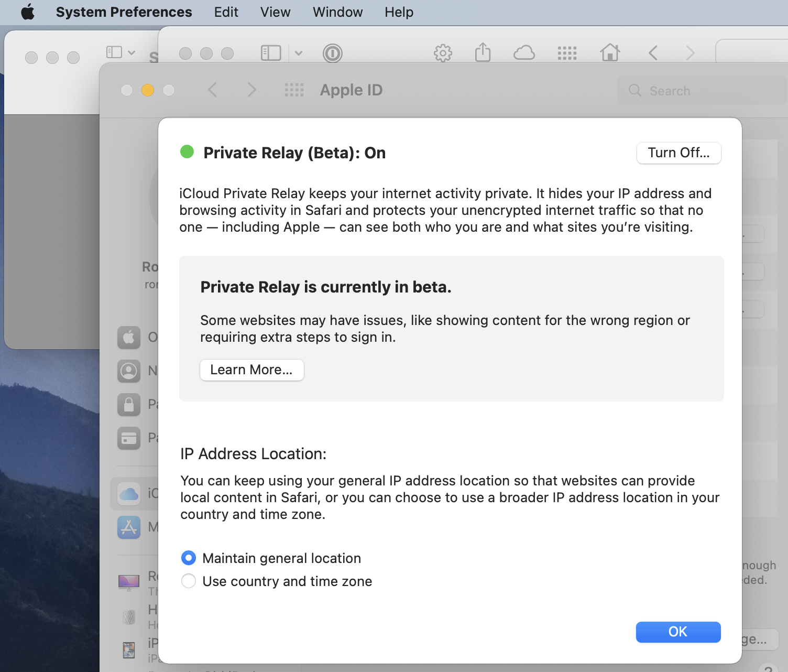
Task: Go forward in the Safari window
Action: pyautogui.click(x=691, y=53)
